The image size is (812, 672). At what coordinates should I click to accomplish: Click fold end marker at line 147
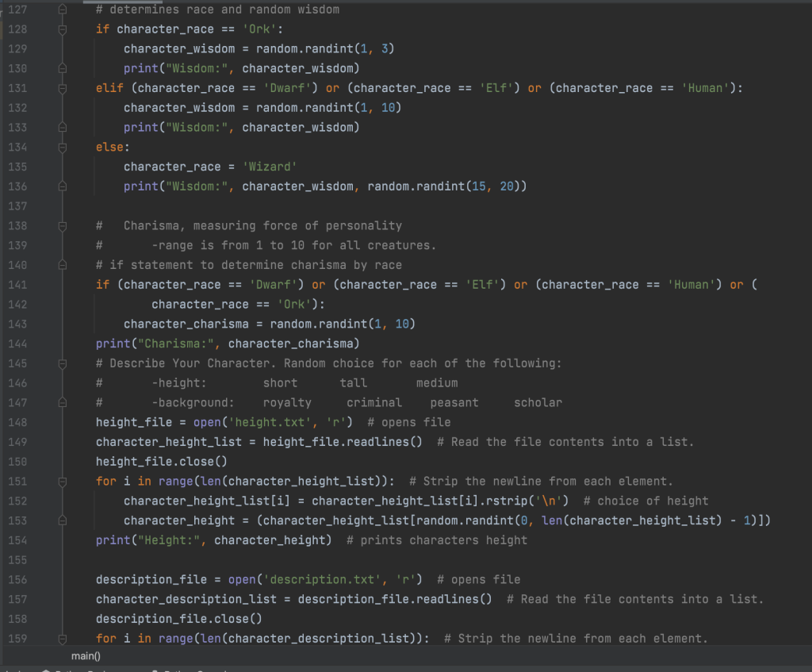[x=63, y=403]
